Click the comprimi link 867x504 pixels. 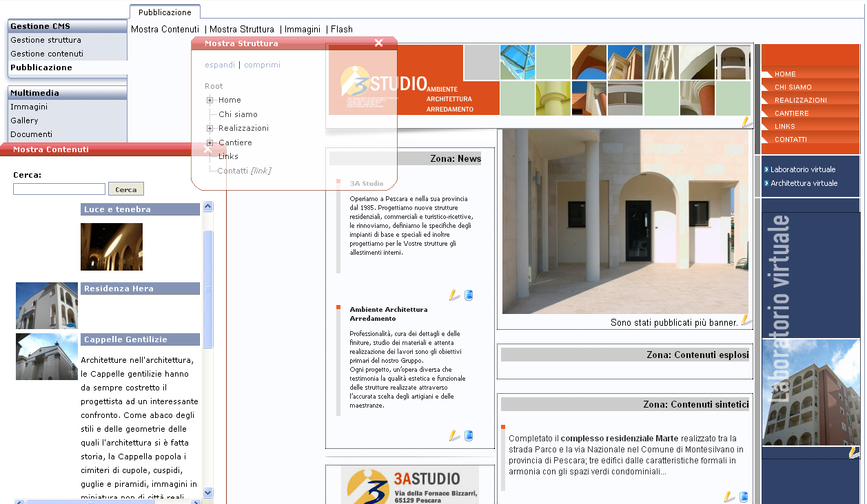click(x=262, y=65)
